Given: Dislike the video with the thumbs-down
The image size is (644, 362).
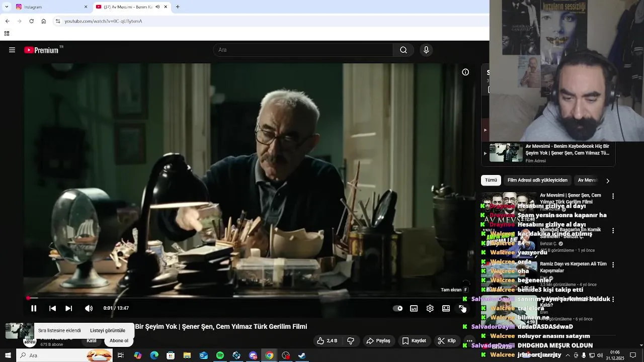Looking at the screenshot, I should point(351,340).
